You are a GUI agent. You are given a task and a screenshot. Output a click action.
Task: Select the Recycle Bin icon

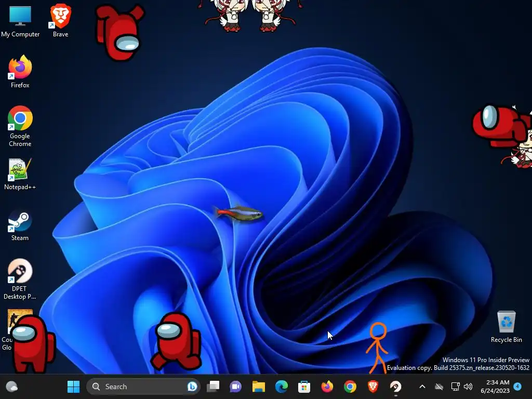(x=506, y=327)
